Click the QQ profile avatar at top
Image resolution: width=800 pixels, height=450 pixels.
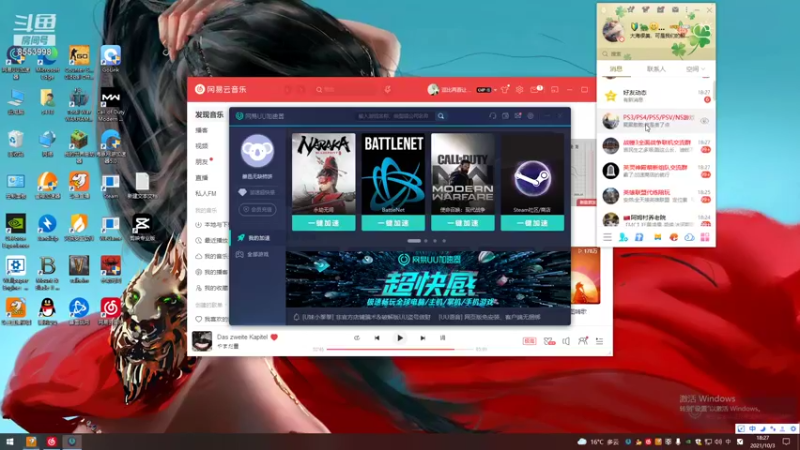point(612,30)
